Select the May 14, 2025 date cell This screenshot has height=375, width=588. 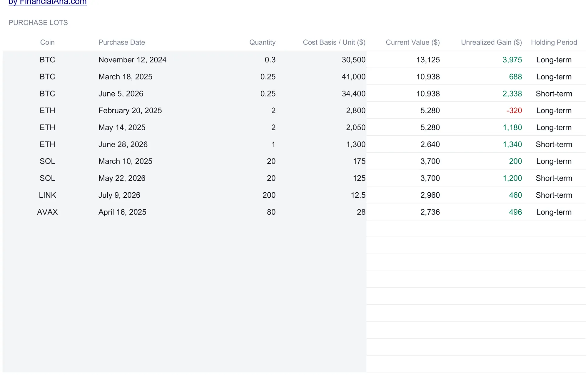[x=122, y=127]
